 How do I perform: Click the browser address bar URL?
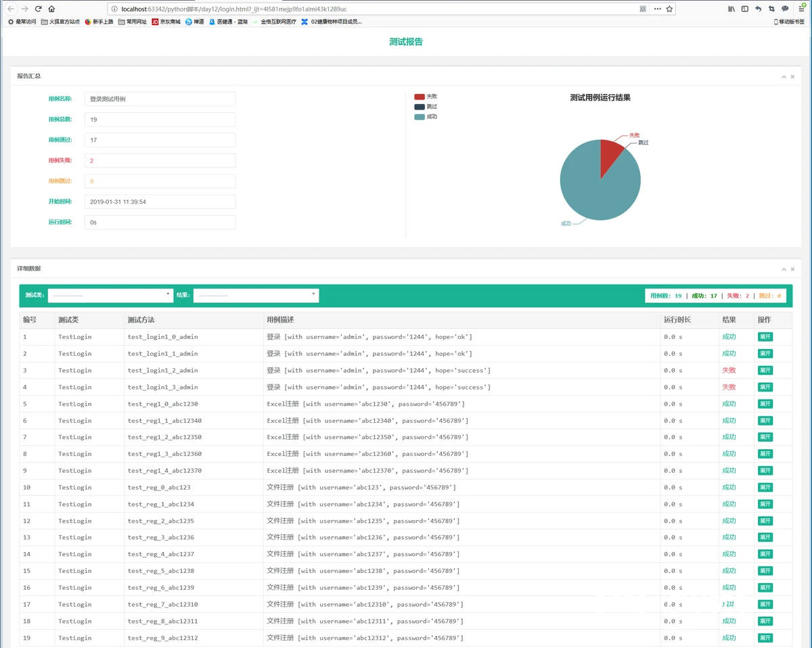coord(234,9)
